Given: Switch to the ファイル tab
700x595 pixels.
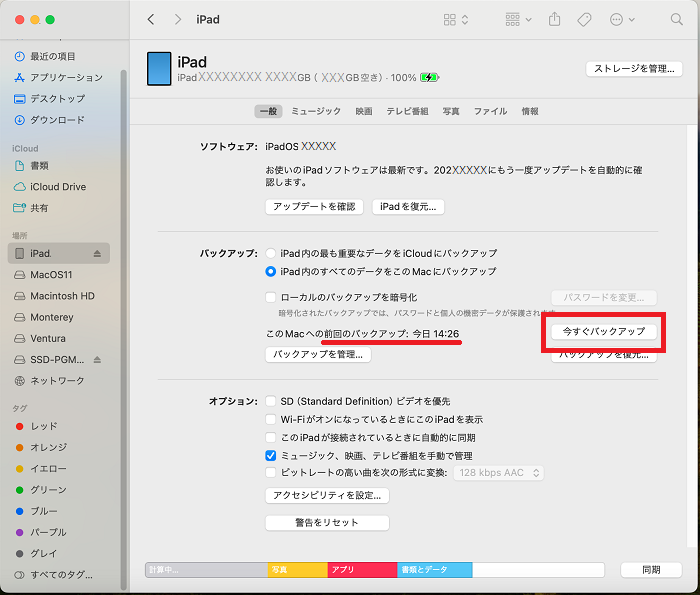Looking at the screenshot, I should [x=491, y=111].
